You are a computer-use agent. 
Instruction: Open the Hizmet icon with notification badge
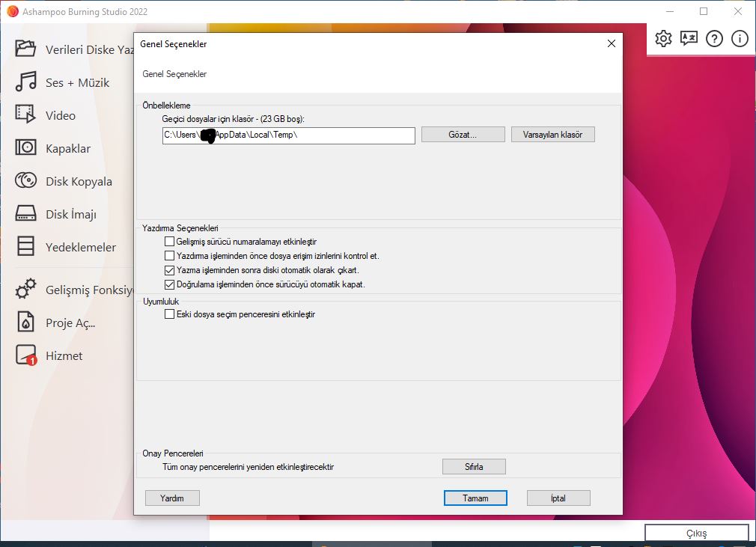(x=26, y=355)
